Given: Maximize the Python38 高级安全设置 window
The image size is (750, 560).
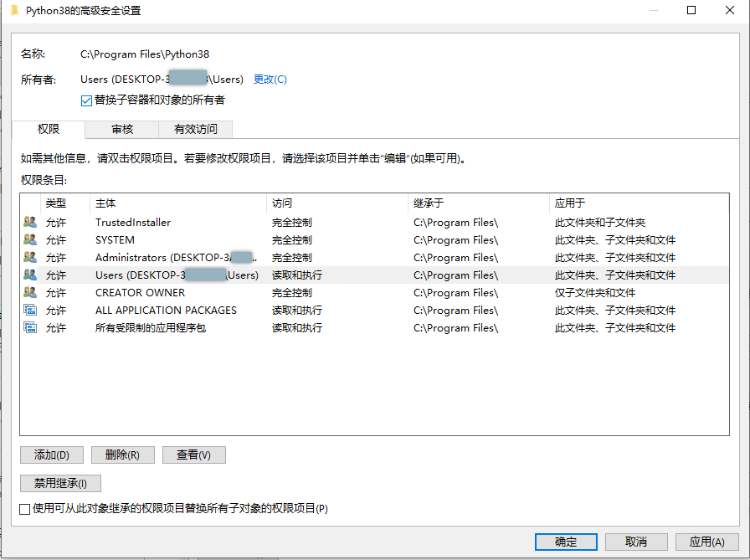Looking at the screenshot, I should [691, 10].
